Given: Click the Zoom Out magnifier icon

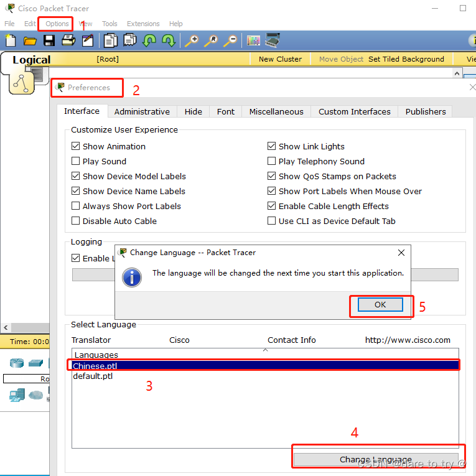Looking at the screenshot, I should 230,40.
